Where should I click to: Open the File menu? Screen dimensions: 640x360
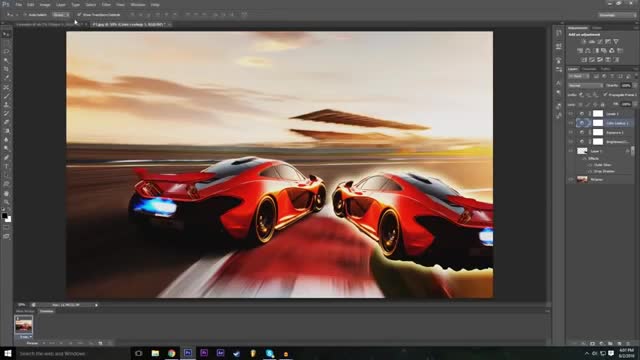point(18,5)
